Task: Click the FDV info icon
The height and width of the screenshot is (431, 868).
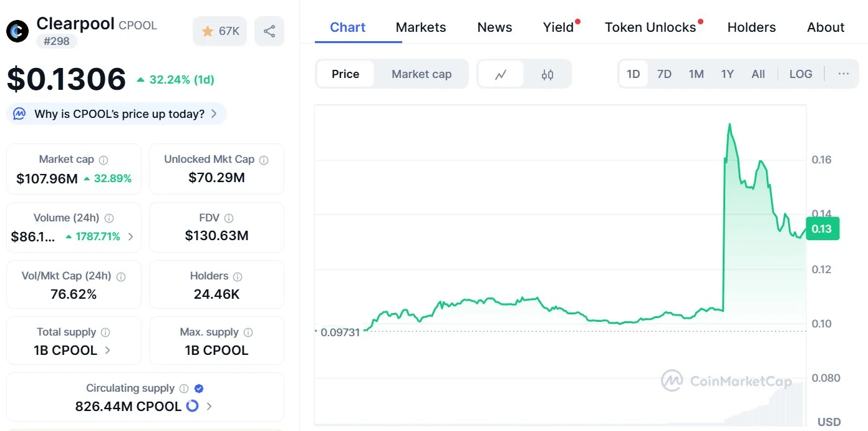Action: click(229, 218)
